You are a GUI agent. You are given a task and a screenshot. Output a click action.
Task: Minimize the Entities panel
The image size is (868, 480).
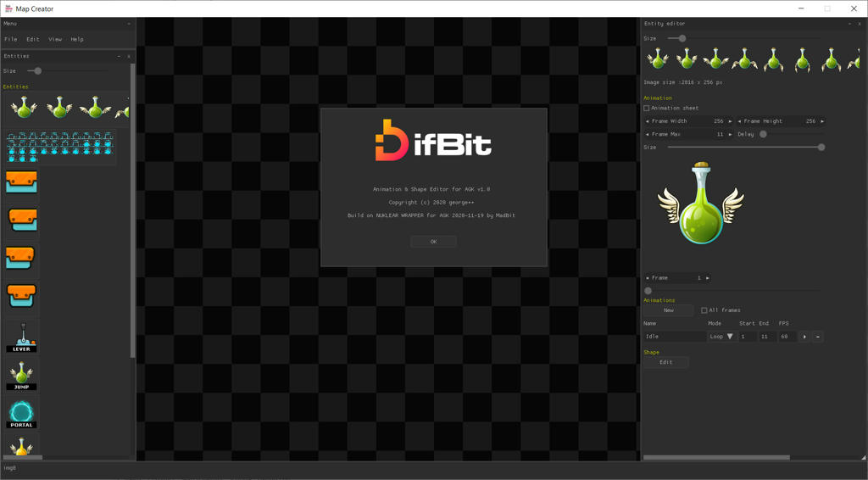tap(119, 57)
